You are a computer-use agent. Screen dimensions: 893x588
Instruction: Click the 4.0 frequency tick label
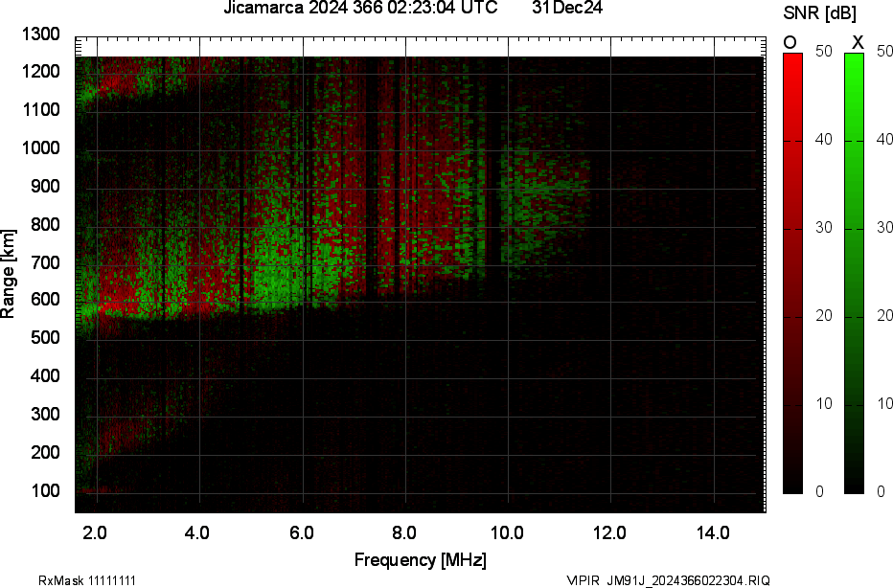click(197, 533)
